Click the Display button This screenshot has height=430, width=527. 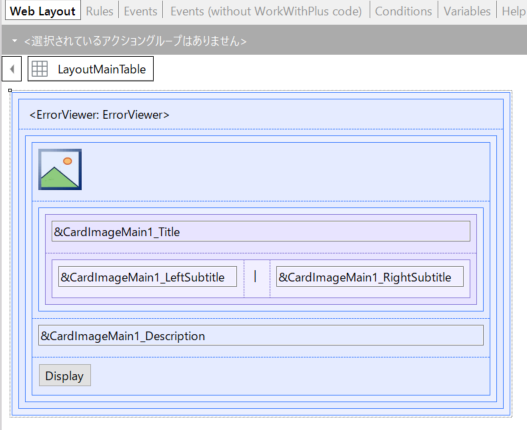point(65,375)
